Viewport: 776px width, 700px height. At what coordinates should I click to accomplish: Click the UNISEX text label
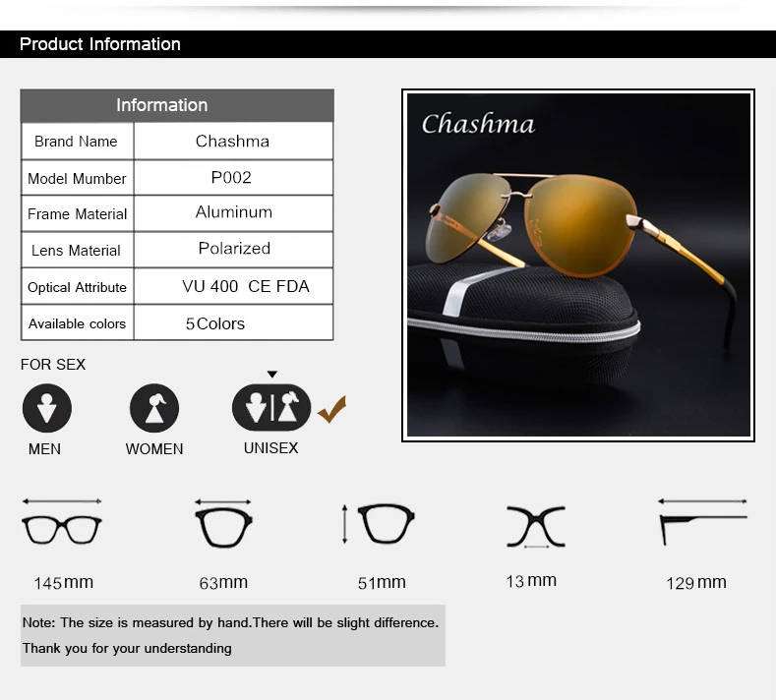[270, 448]
